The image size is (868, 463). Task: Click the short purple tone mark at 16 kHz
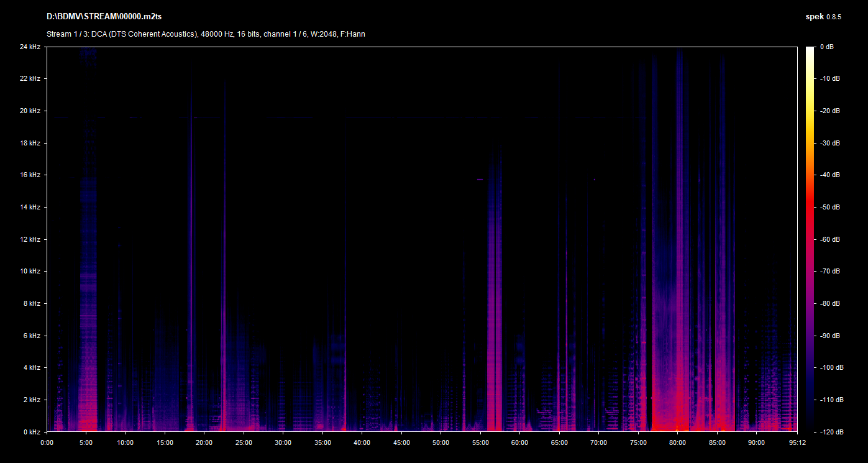coord(480,180)
